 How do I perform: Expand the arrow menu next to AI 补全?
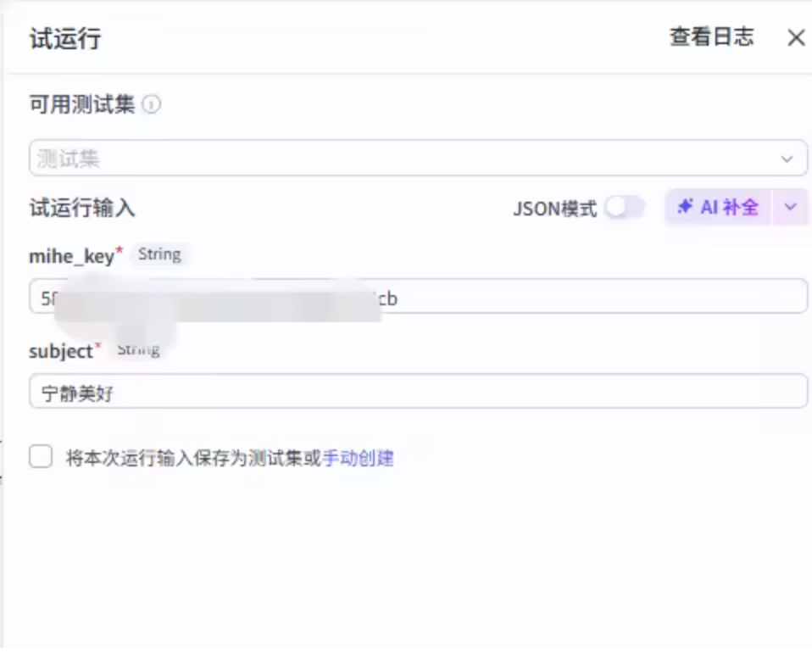[790, 208]
